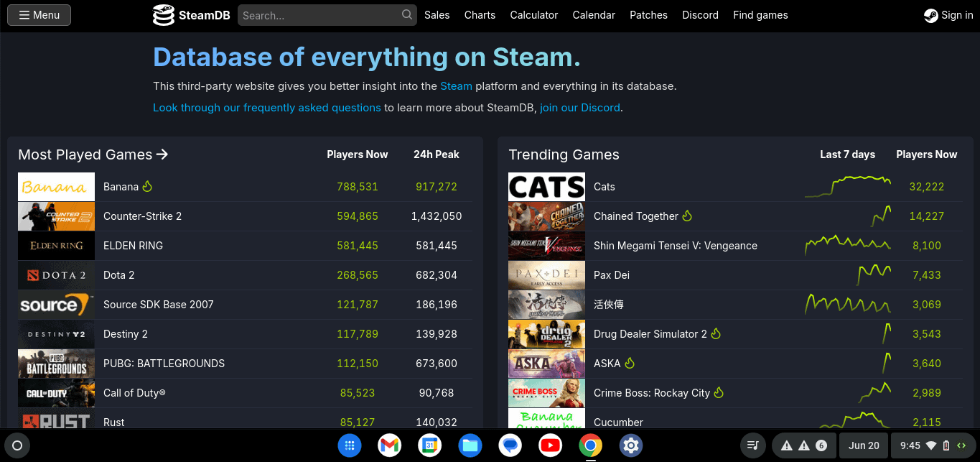980x462 pixels.
Task: Click the Steam sign-in icon
Action: pos(930,15)
